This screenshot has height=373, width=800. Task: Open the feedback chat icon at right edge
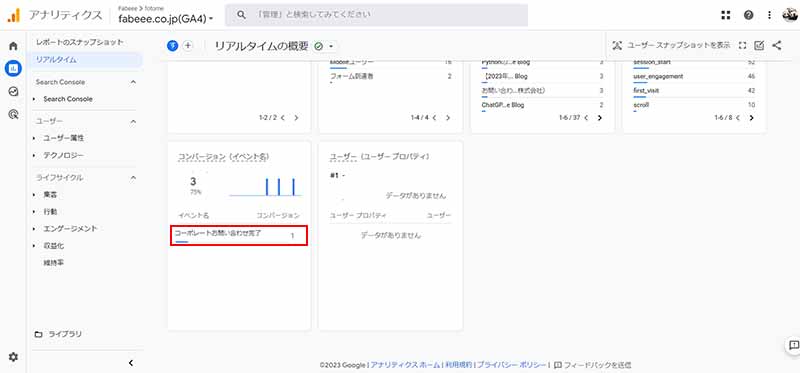point(793,345)
